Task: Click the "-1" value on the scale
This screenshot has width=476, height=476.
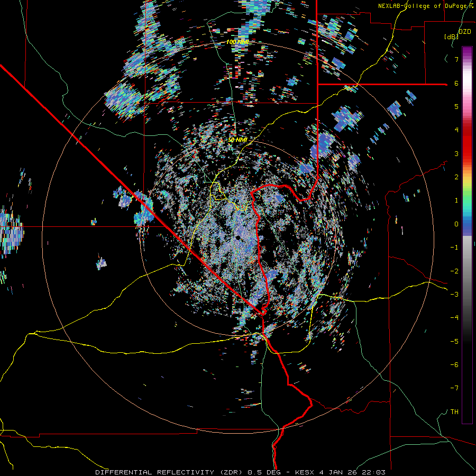Action: pyautogui.click(x=454, y=248)
